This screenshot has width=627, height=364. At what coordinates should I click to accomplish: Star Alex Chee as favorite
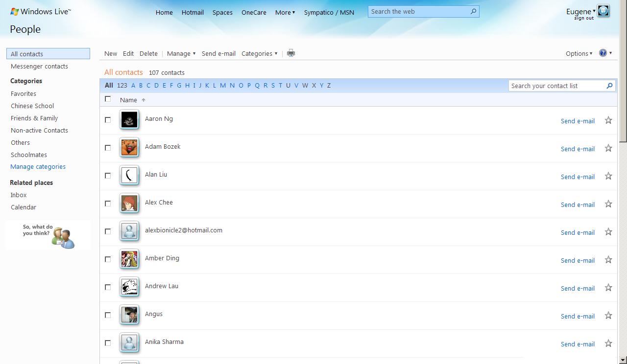pyautogui.click(x=608, y=204)
